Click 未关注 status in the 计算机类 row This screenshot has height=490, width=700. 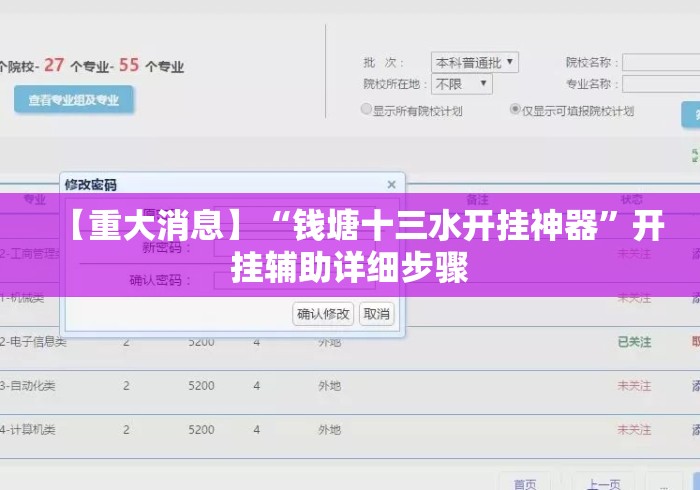click(634, 430)
